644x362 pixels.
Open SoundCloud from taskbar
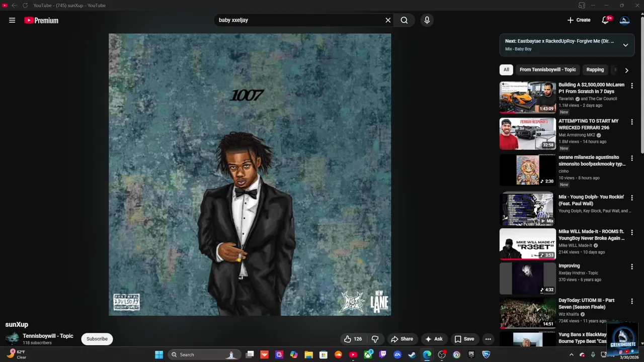click(338, 354)
